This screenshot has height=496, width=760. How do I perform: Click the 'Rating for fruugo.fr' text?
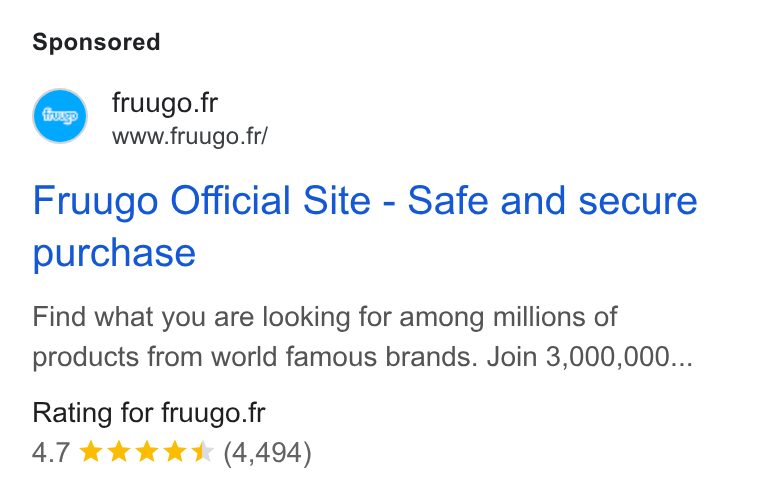click(149, 413)
